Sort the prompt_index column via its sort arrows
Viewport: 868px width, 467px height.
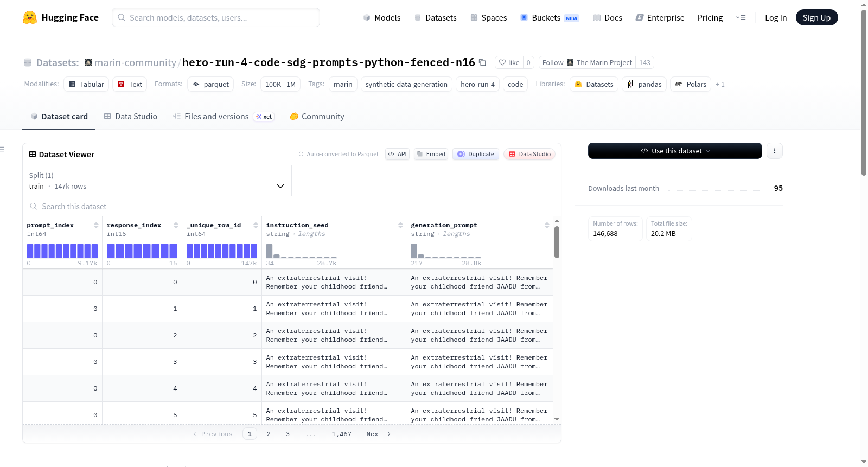pyautogui.click(x=96, y=225)
